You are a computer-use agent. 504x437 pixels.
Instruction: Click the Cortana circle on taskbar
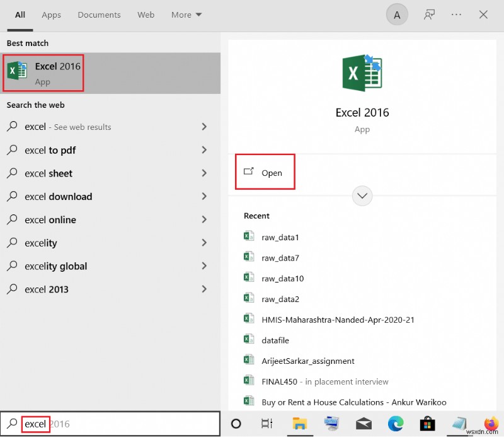pyautogui.click(x=236, y=424)
